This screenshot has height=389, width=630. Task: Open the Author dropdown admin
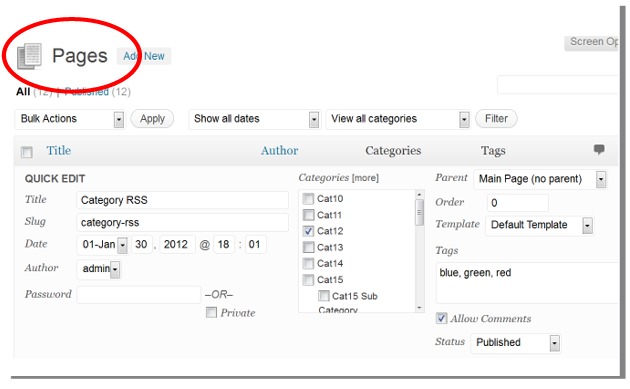click(x=98, y=269)
